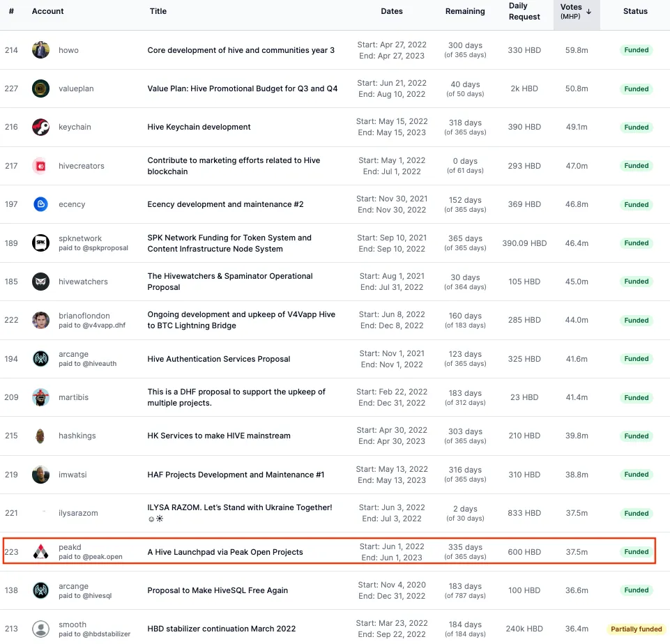
Task: Click the 'paid to @hbdstabilizer' text
Action: click(x=94, y=634)
